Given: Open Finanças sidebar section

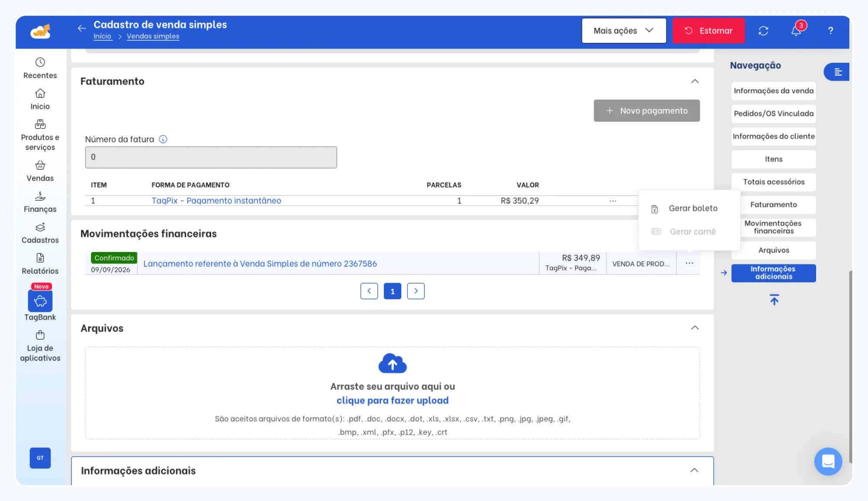Looking at the screenshot, I should [40, 203].
